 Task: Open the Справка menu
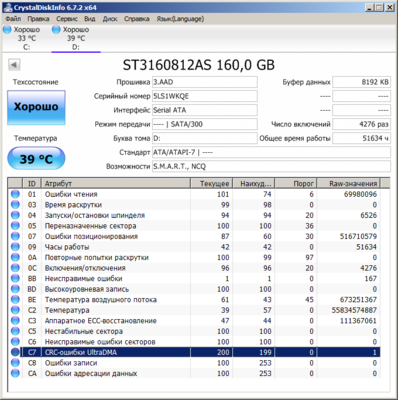[137, 19]
